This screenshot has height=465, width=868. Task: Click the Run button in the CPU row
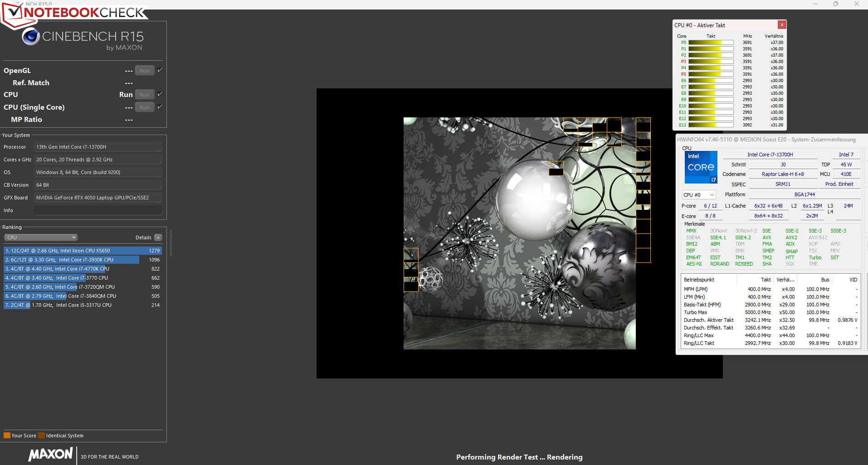[x=145, y=95]
